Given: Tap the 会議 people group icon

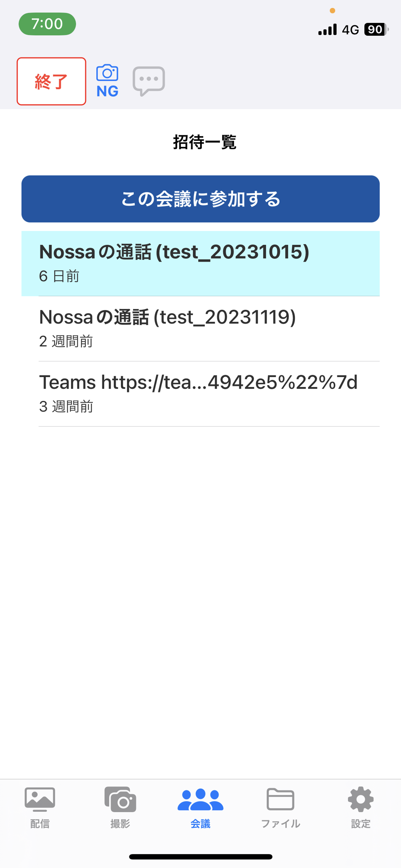Looking at the screenshot, I should coord(200,799).
